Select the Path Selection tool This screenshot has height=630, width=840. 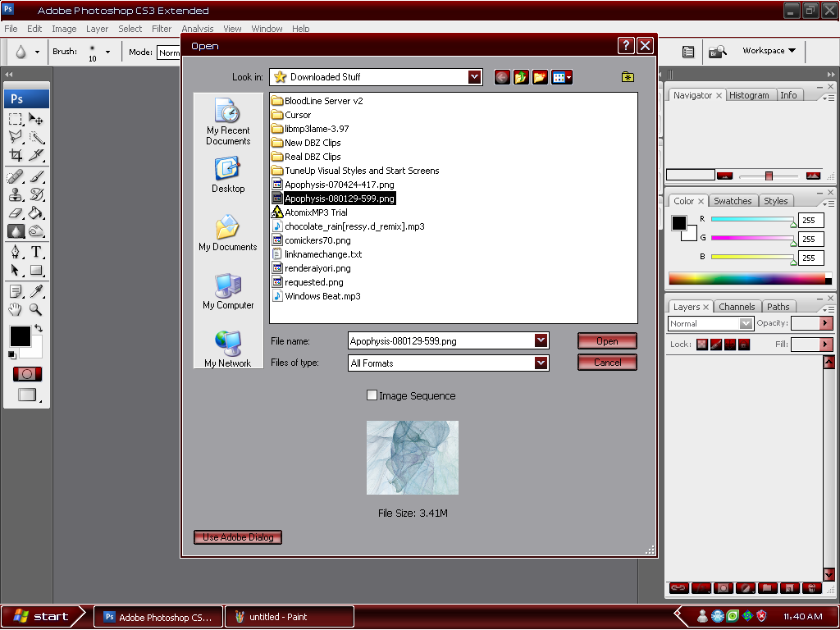click(x=16, y=270)
